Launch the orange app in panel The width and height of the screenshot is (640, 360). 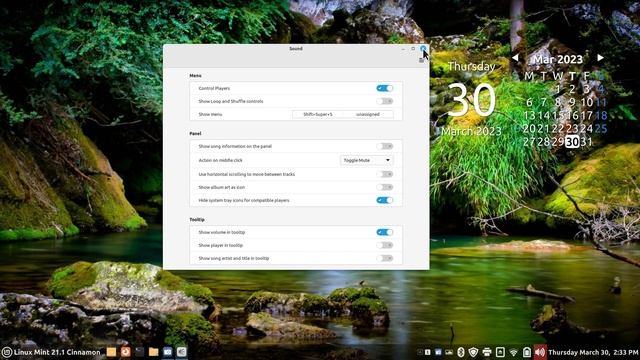click(126, 352)
